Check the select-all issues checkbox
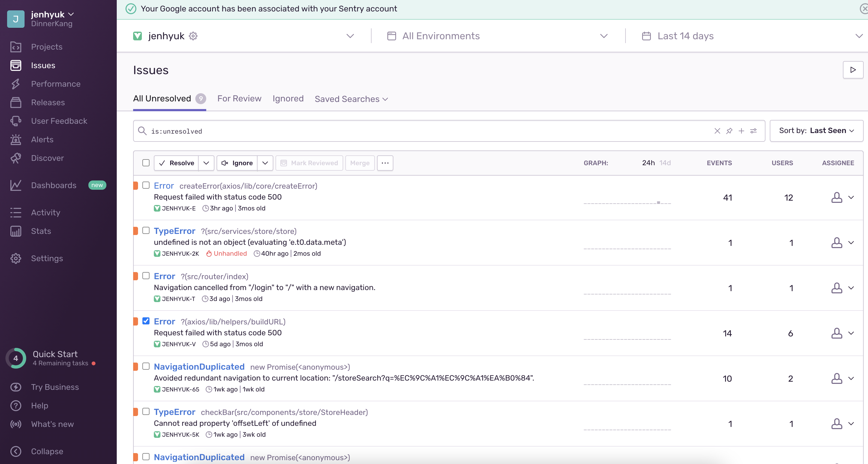 (x=146, y=163)
